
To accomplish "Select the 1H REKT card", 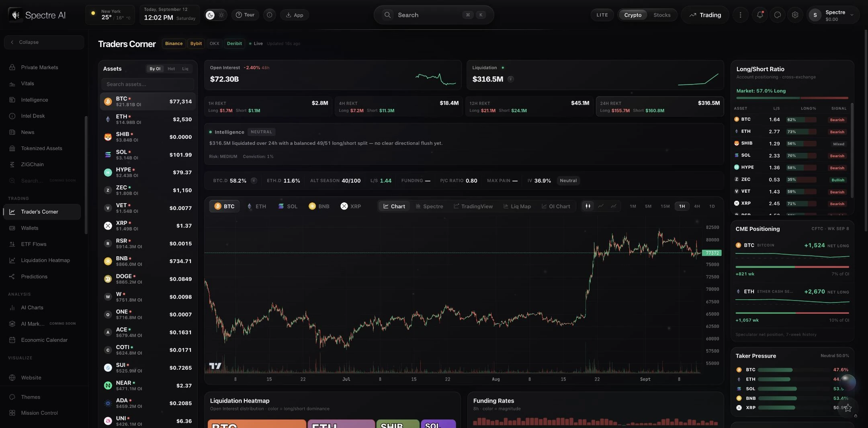I will pos(268,107).
